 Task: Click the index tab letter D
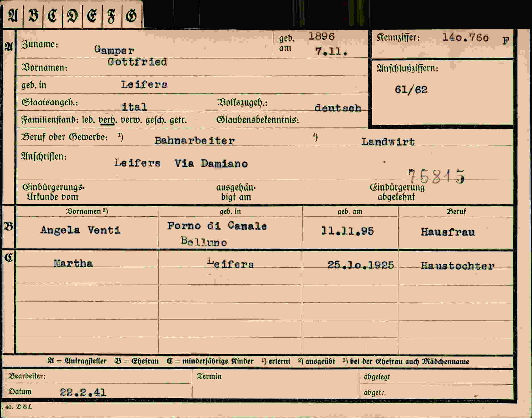click(x=72, y=16)
